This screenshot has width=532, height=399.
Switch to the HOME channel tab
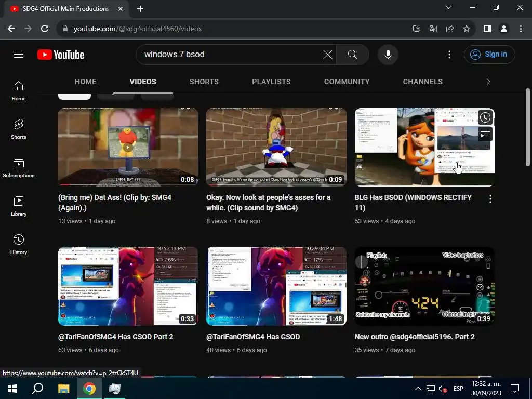pos(86,82)
